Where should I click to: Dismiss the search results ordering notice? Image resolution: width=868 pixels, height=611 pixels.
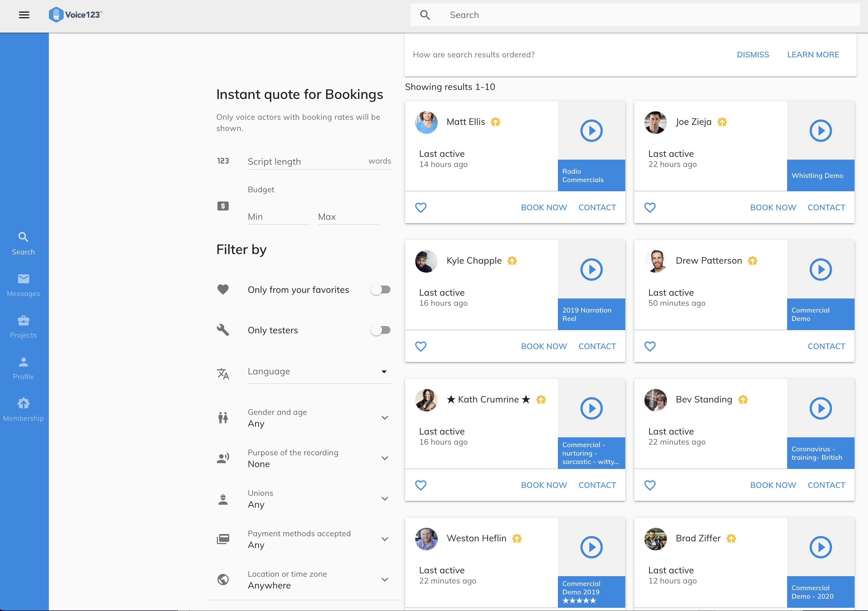[753, 55]
